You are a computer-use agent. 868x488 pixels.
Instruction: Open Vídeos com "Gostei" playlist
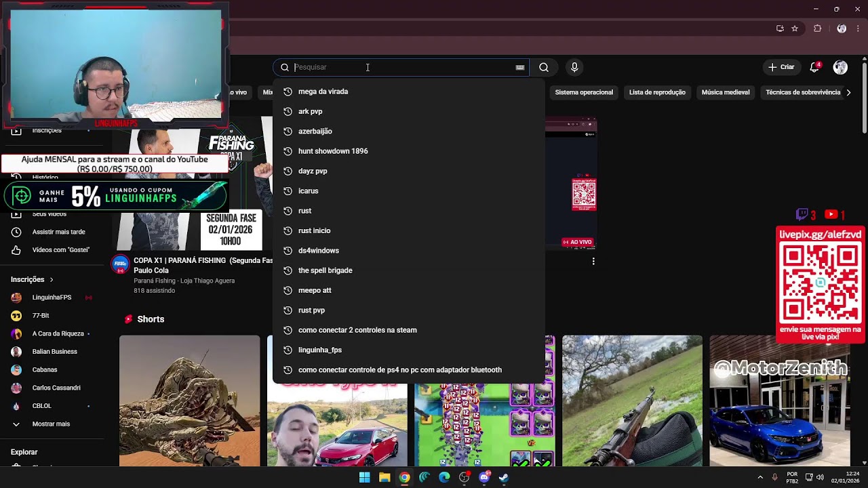pos(61,249)
